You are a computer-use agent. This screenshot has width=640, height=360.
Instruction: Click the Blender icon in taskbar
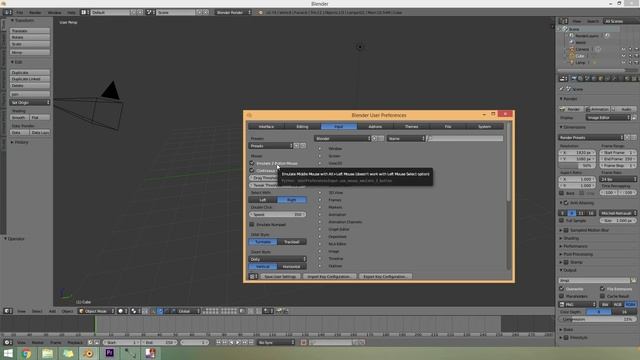point(89,353)
